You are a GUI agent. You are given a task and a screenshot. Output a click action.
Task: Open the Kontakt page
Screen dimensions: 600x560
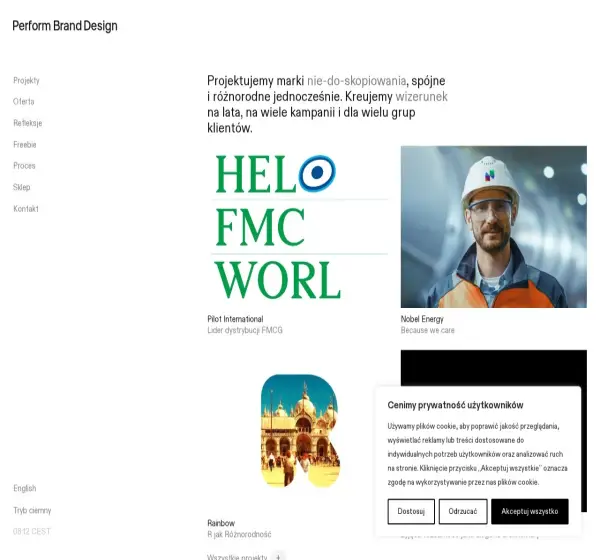(26, 209)
